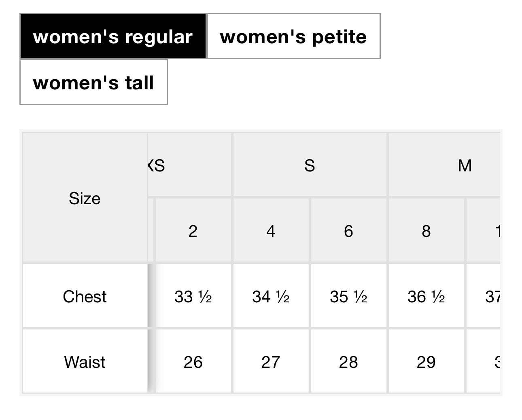Image resolution: width=522 pixels, height=420 pixels.
Task: Click the 35 ½ chest measurement
Action: tap(348, 297)
